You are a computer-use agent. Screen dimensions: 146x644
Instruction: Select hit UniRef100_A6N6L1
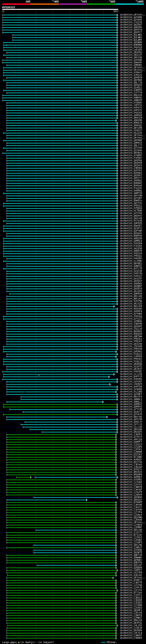[131, 399]
